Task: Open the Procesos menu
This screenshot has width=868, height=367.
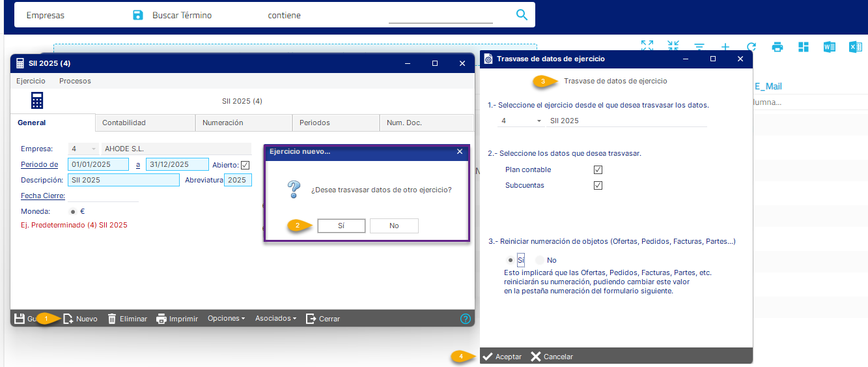Action: [75, 81]
